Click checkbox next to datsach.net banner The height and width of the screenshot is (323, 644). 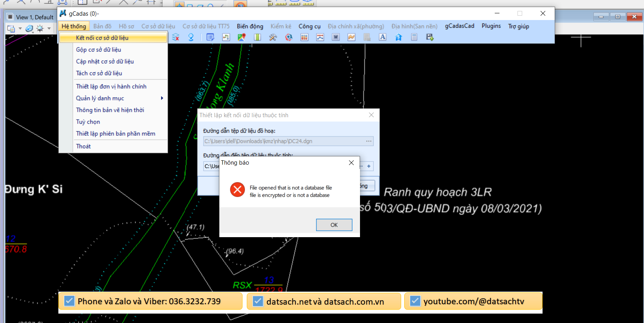pos(258,301)
